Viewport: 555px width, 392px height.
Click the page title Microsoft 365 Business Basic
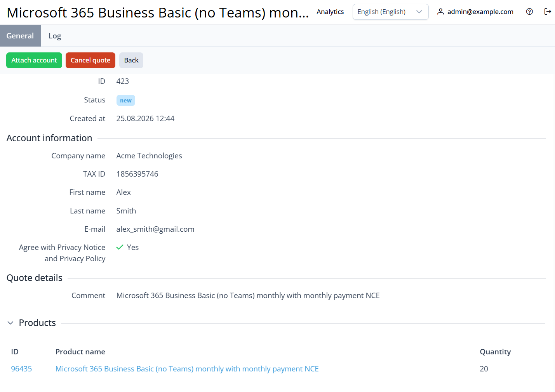pos(158,13)
